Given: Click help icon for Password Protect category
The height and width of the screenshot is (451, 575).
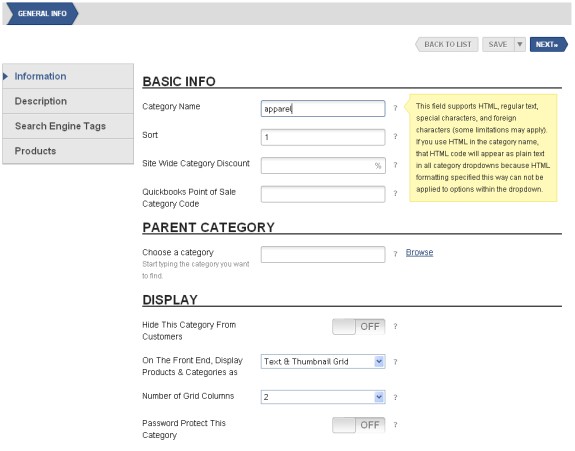Looking at the screenshot, I should click(395, 425).
